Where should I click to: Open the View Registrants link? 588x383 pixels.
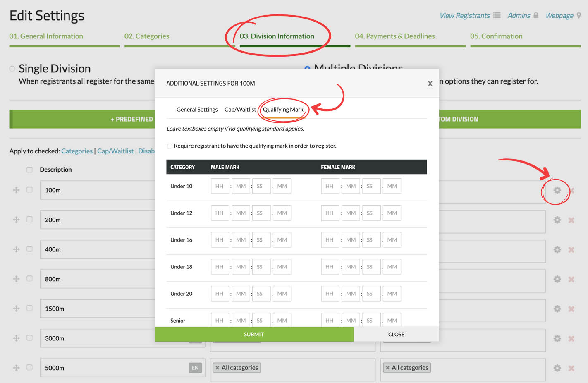tap(464, 16)
